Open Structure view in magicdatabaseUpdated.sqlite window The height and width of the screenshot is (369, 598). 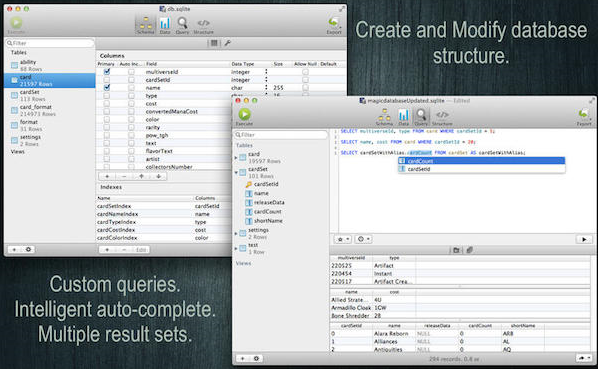click(x=442, y=117)
